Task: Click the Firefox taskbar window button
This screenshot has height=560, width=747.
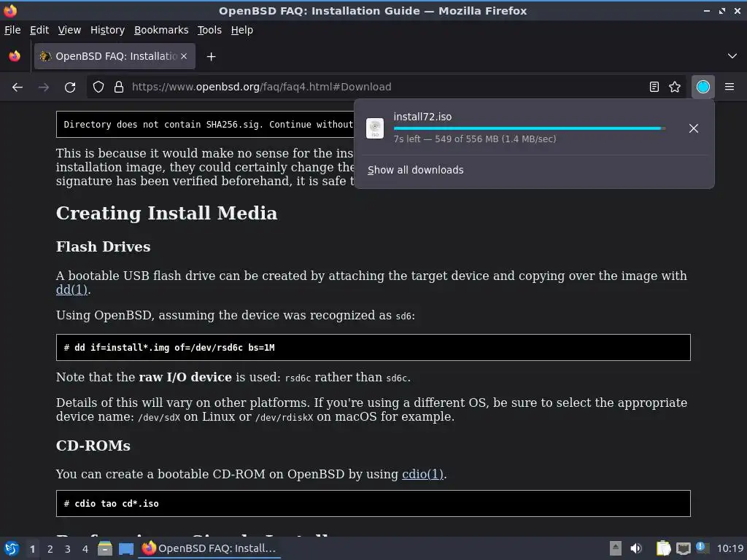Action: (210, 548)
